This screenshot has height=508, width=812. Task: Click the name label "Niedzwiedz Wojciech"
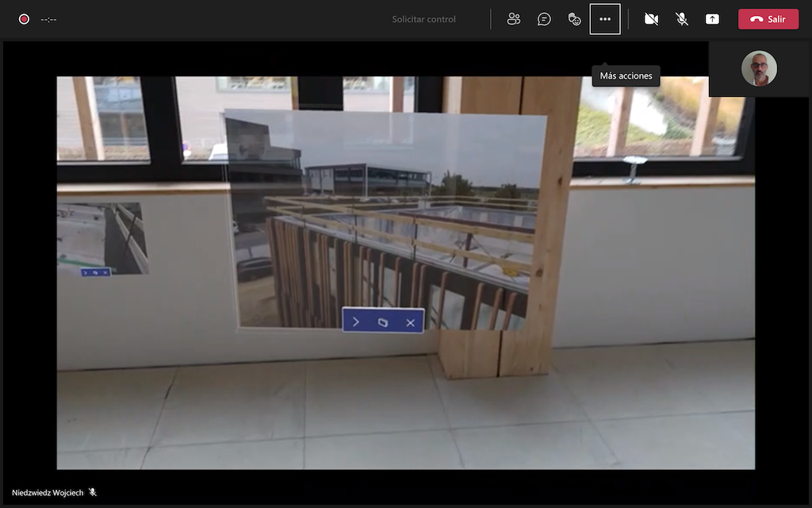(x=48, y=492)
